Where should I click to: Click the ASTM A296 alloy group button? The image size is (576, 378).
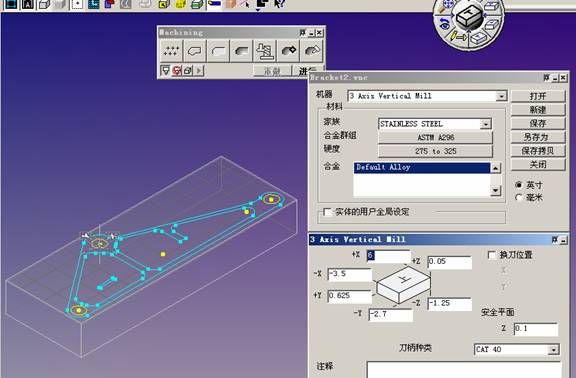click(435, 137)
